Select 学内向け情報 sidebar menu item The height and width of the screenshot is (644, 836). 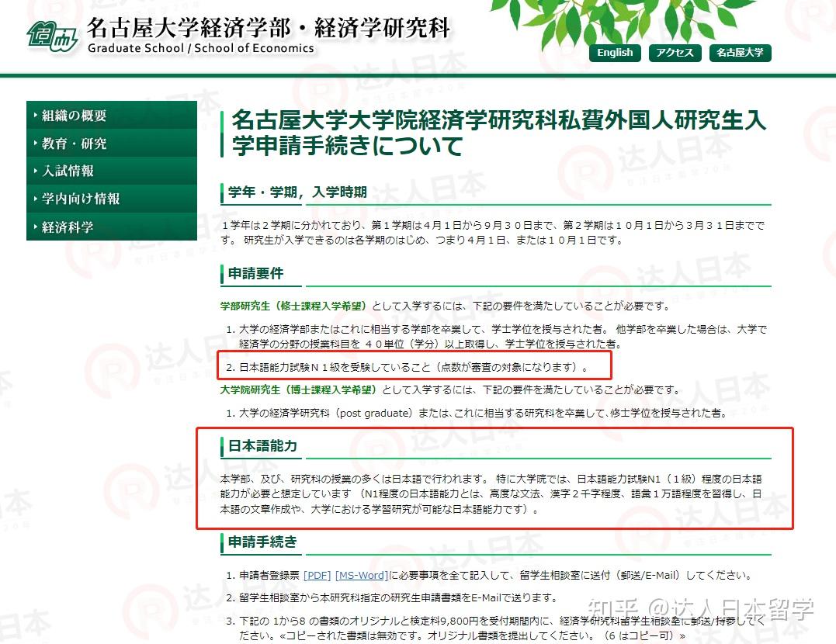click(112, 199)
